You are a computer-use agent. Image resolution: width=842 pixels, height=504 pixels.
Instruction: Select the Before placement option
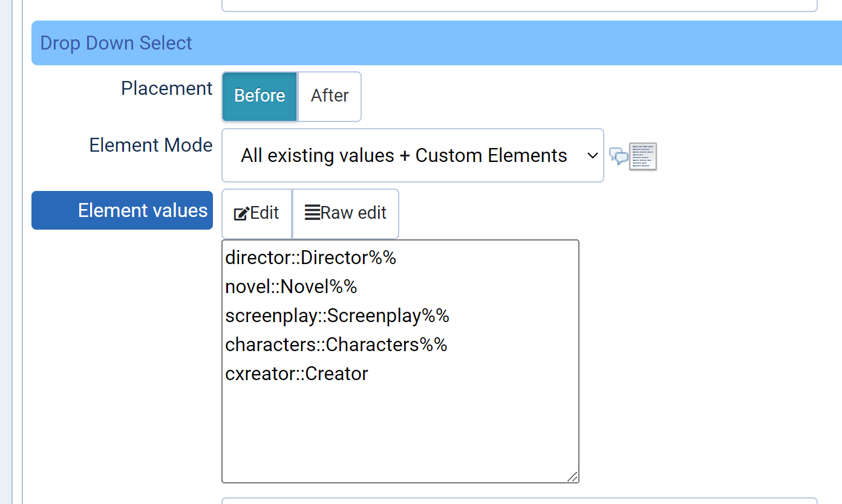pos(259,96)
